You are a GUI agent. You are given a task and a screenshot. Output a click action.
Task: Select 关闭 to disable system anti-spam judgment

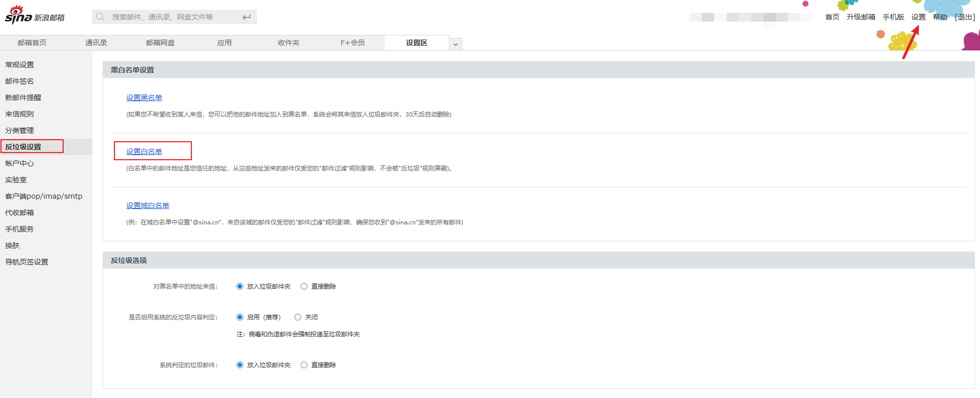click(298, 317)
